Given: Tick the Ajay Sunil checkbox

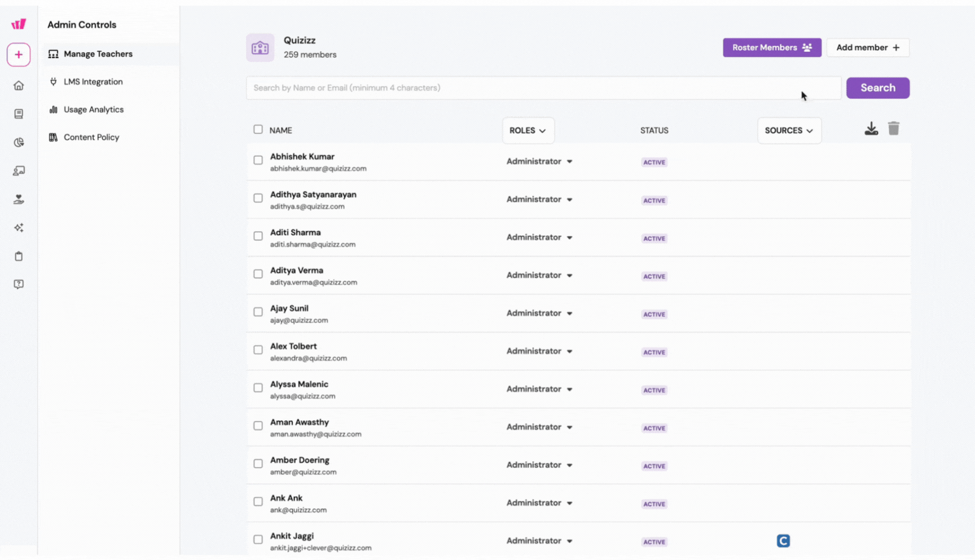Looking at the screenshot, I should [x=258, y=312].
